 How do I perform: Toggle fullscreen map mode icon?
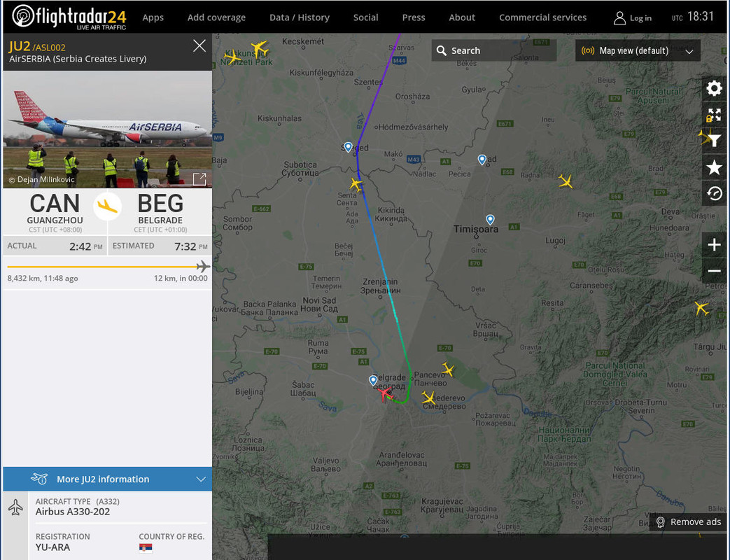coord(714,115)
